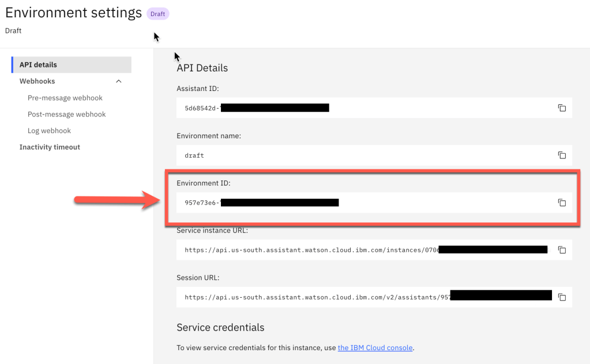
Task: Go to Inactivity timeout settings
Action: pyautogui.click(x=50, y=147)
